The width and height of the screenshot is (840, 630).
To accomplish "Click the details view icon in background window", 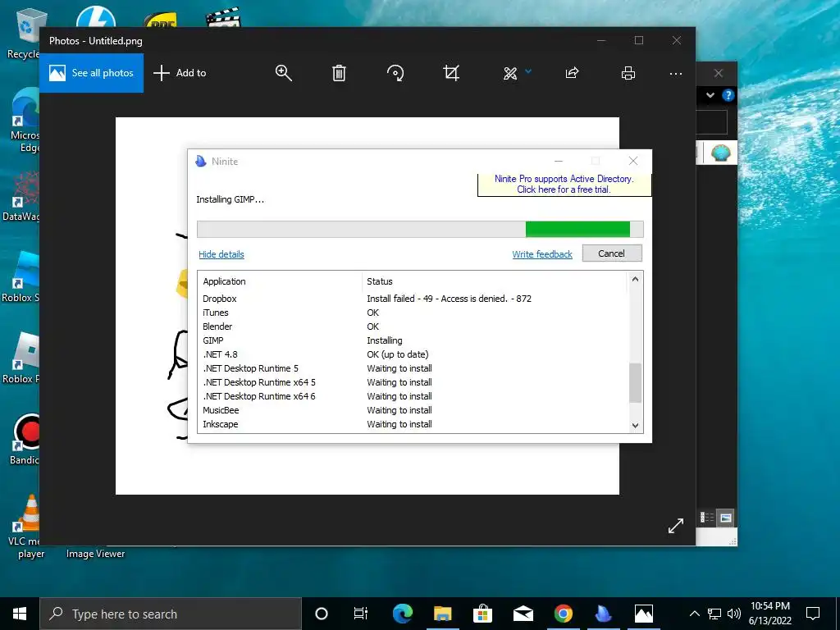I will [x=707, y=518].
